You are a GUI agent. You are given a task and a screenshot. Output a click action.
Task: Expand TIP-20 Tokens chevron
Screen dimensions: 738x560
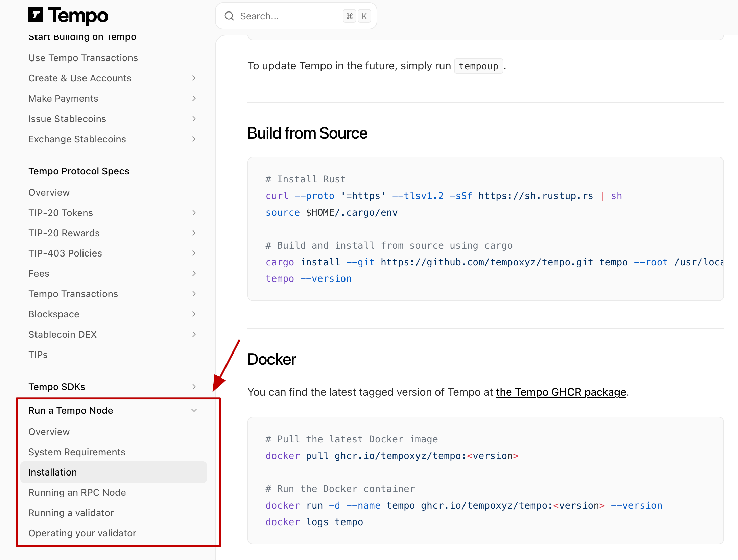(194, 213)
